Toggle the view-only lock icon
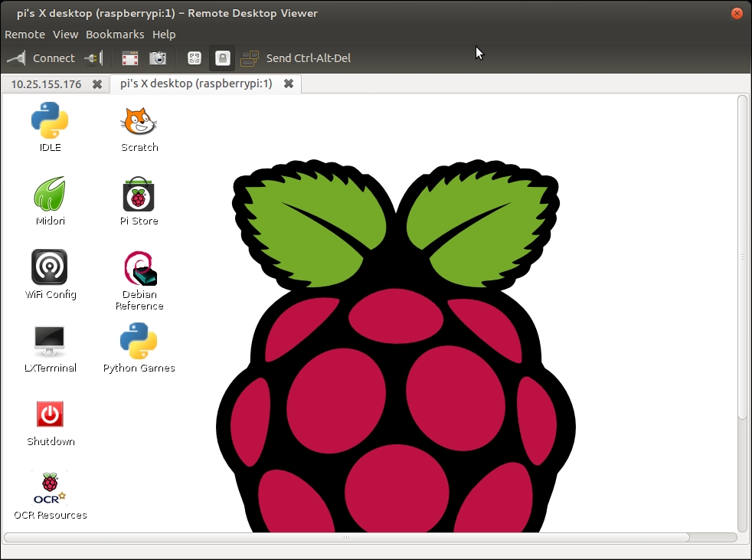The image size is (752, 560). point(222,58)
